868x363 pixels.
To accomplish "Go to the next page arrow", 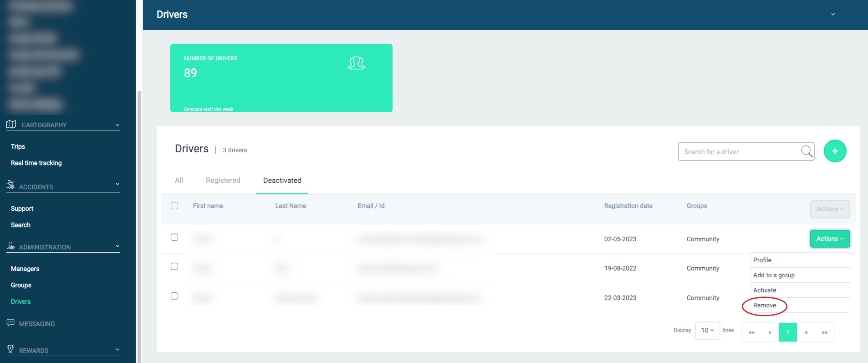I will [806, 332].
